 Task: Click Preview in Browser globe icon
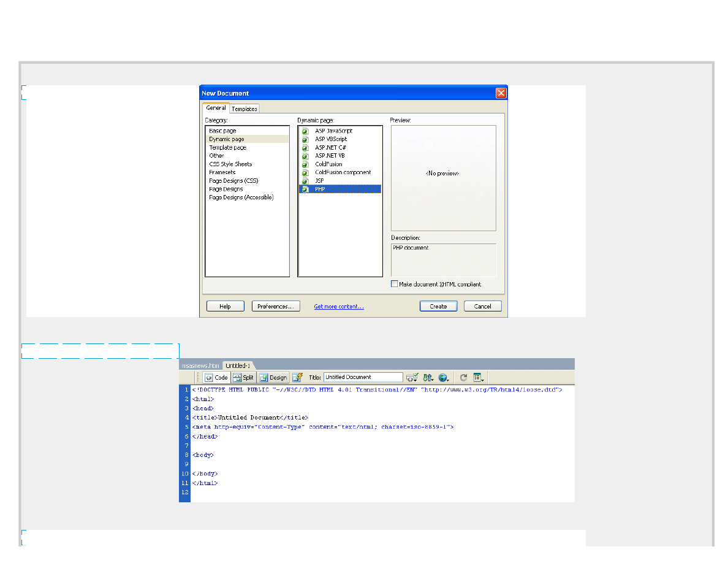click(444, 378)
